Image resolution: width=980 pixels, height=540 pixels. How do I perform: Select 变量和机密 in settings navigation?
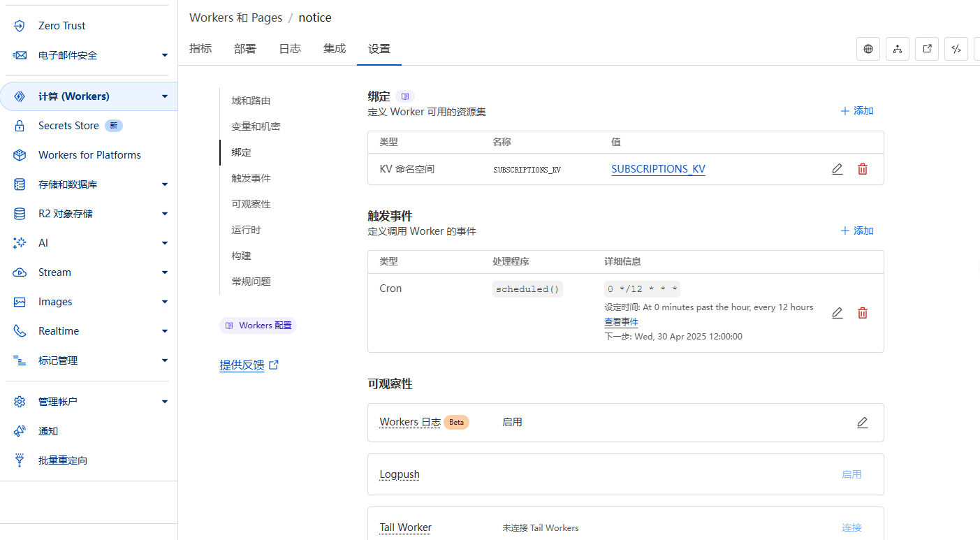256,126
